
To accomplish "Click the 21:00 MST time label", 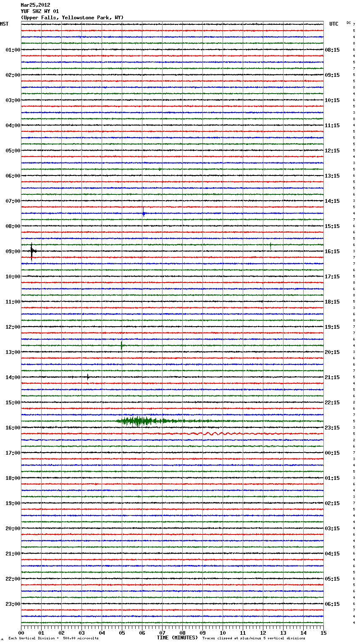I will click(13, 554).
